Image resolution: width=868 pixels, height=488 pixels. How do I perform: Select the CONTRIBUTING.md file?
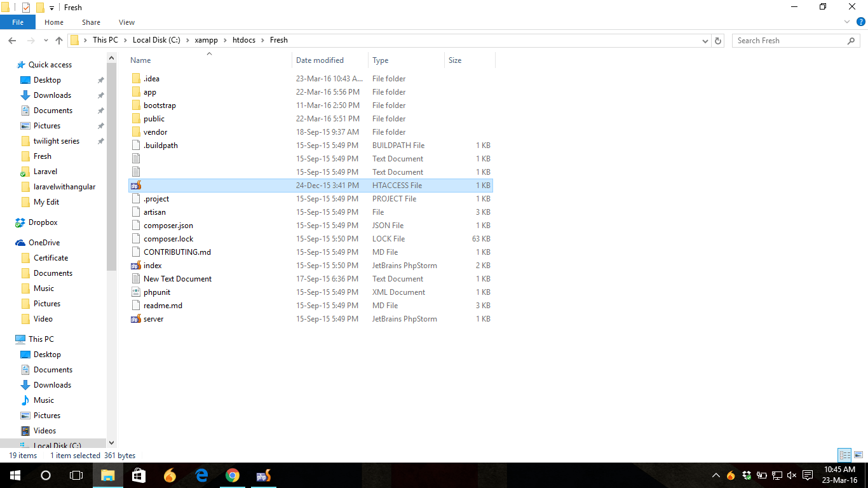[x=177, y=252]
